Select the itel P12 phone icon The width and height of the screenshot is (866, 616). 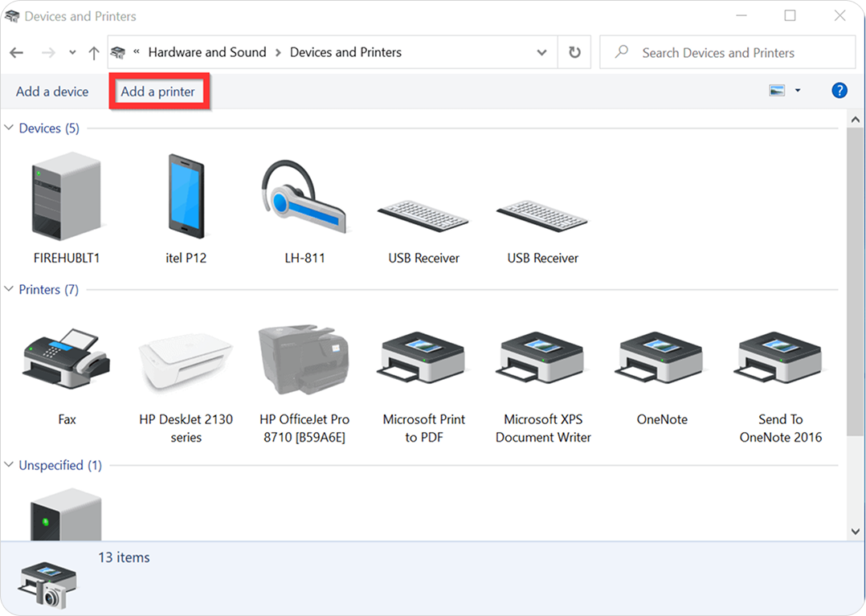[x=186, y=197]
